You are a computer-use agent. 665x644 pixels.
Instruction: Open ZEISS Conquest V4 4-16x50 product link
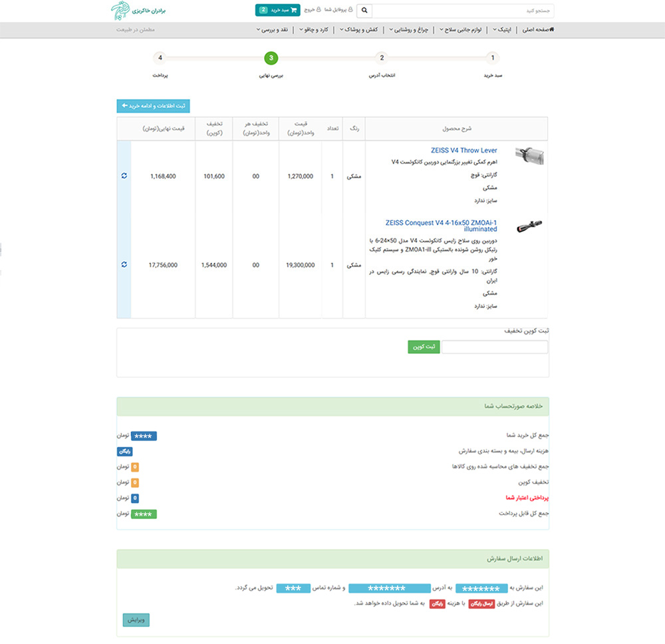441,226
